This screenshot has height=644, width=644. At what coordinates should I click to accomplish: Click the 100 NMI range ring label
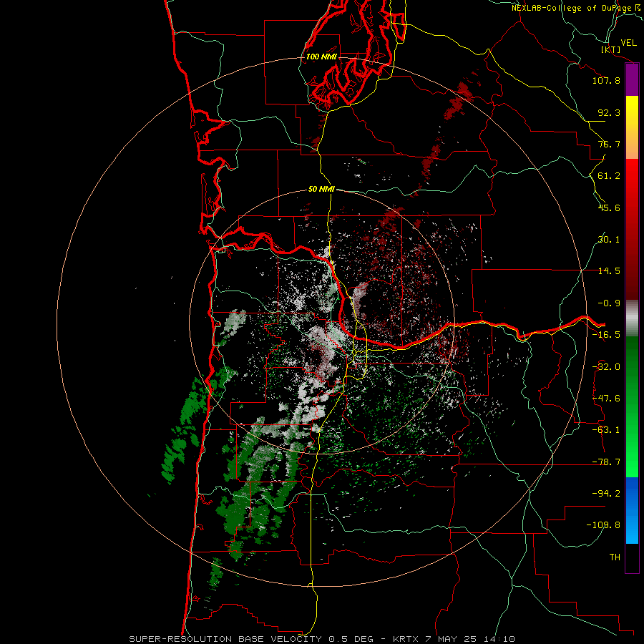point(321,57)
